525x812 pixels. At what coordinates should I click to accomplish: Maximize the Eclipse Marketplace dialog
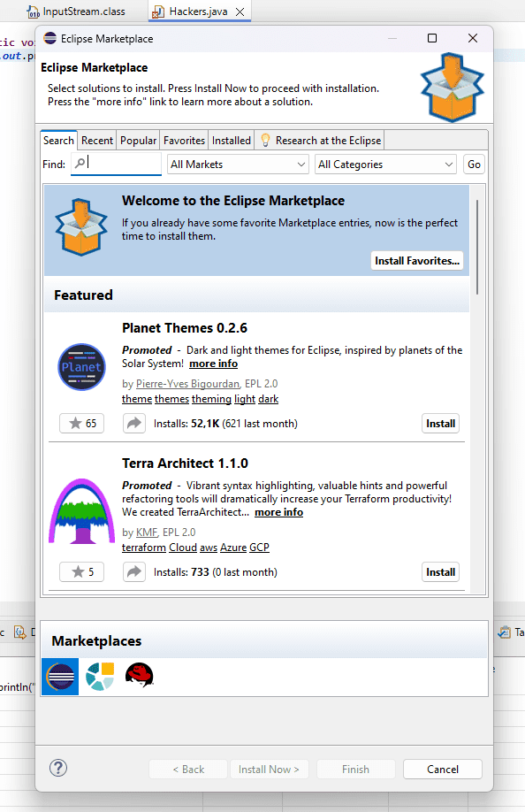coord(432,38)
